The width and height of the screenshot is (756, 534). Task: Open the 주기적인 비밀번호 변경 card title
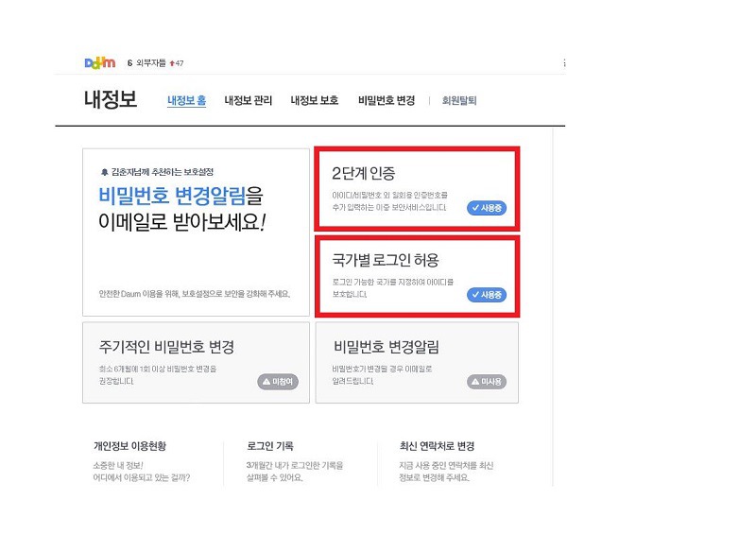(x=166, y=347)
